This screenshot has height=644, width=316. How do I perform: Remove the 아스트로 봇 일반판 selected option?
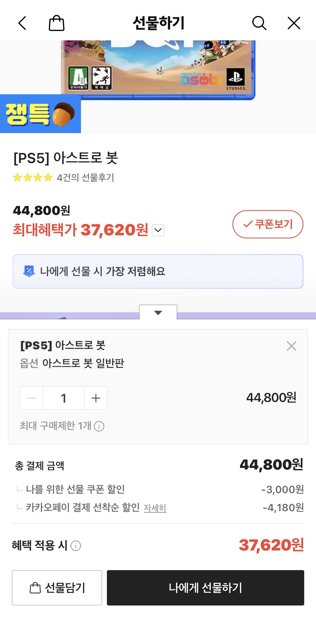coord(291,346)
